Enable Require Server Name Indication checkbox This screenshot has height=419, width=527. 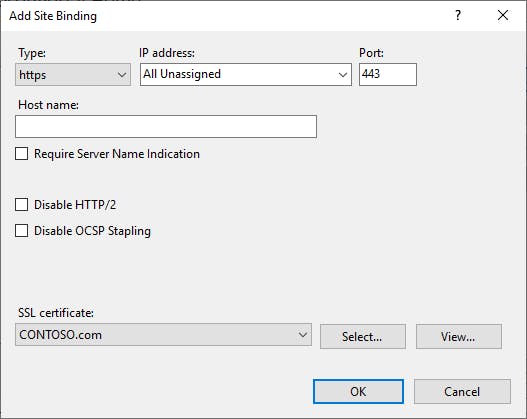22,154
